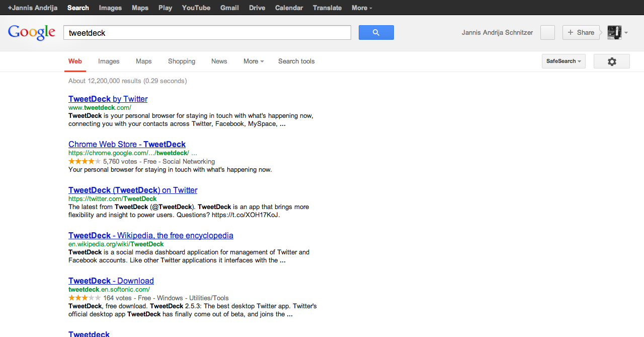Expand the account dropdown arrow beside avatar
The width and height of the screenshot is (644, 337).
click(626, 33)
